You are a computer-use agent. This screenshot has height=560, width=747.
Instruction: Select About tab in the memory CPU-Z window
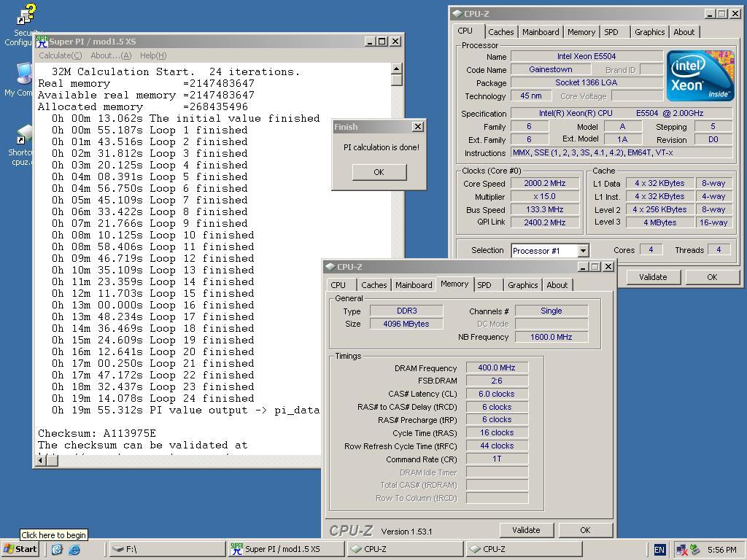(557, 285)
